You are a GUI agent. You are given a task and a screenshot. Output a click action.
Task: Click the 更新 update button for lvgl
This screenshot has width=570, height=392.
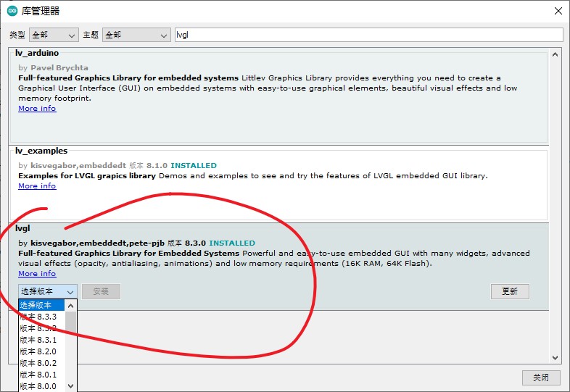point(510,291)
